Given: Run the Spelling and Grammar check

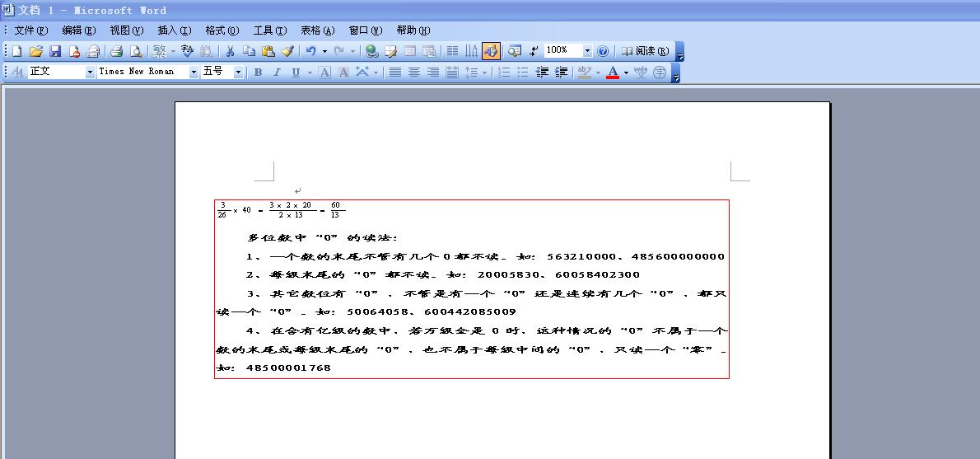Looking at the screenshot, I should click(187, 51).
